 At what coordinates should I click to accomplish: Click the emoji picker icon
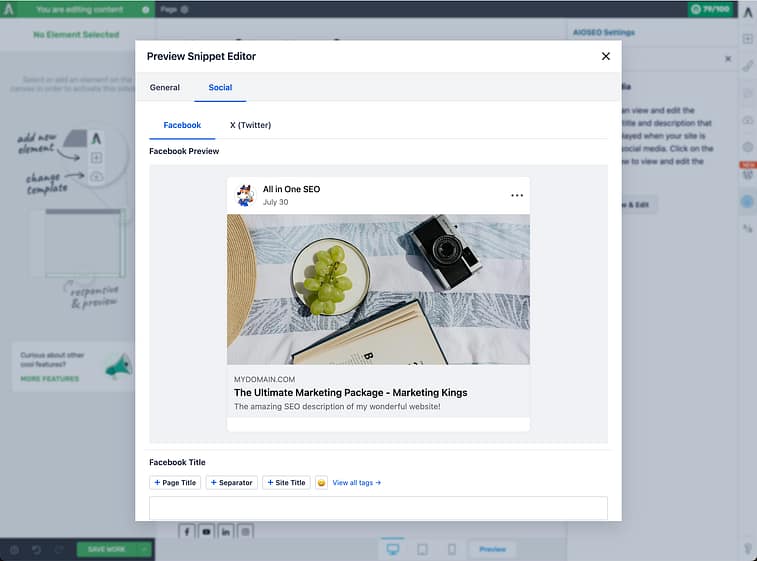pos(321,483)
